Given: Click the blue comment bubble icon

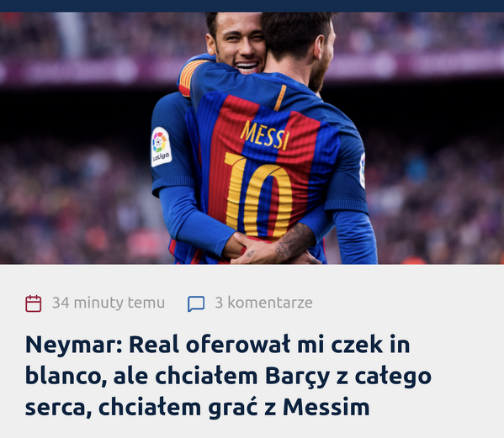Looking at the screenshot, I should pyautogui.click(x=196, y=303).
